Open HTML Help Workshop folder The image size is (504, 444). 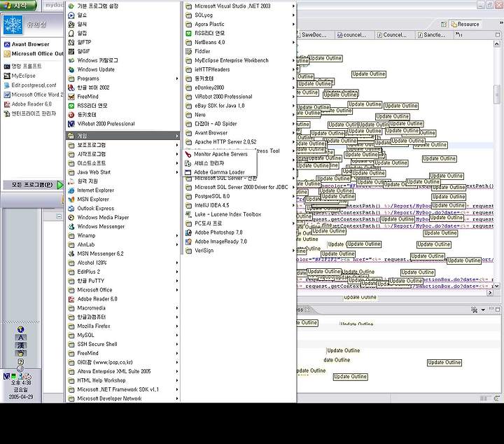[x=122, y=380]
